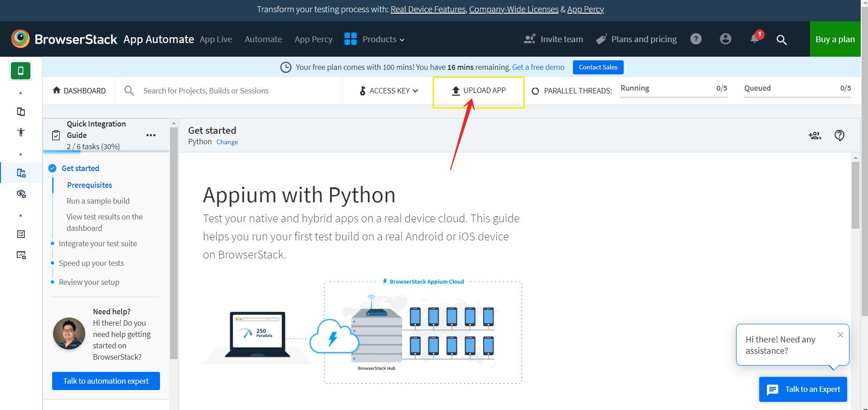Close the assistance chat popup
Viewport: 868px width, 410px height.
pyautogui.click(x=840, y=335)
